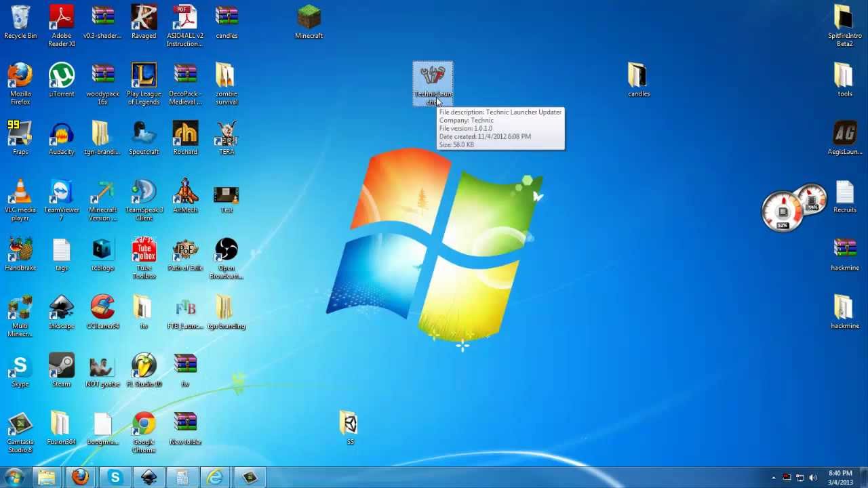Select the NOT goatse file icon
Screen dimensions: 868x488
point(103,370)
